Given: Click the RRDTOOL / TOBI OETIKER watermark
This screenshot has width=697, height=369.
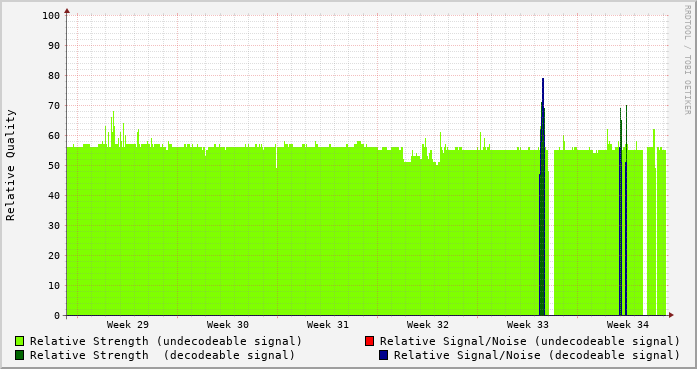Looking at the screenshot, I should (687, 60).
